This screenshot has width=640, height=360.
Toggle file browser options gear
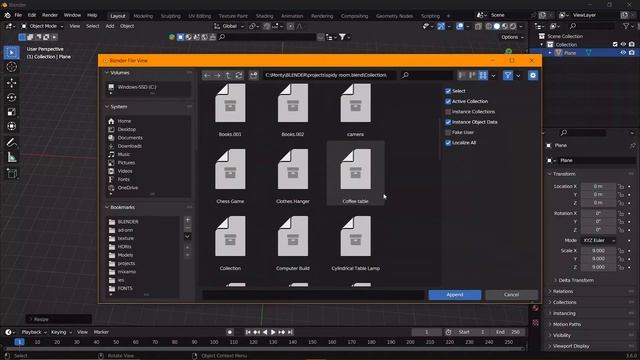(533, 76)
